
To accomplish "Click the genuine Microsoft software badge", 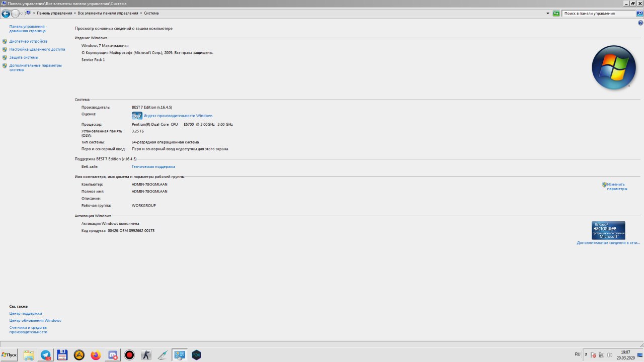I will pyautogui.click(x=608, y=230).
